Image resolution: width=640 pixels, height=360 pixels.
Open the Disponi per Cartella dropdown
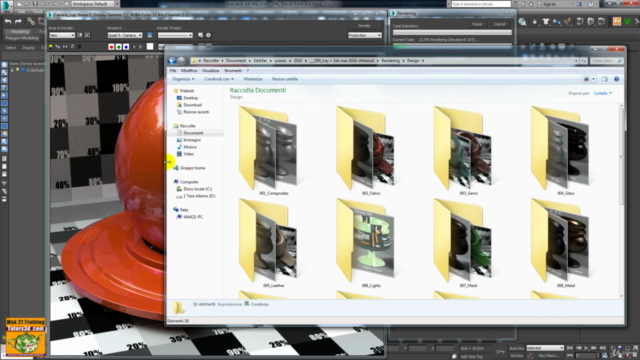tap(602, 93)
